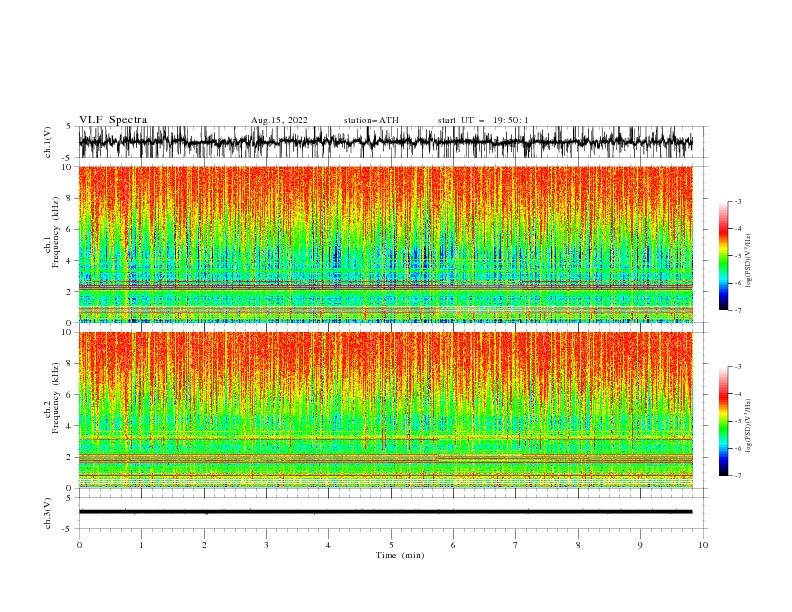Viewport: 792px width, 612px height.
Task: Click the ch.2 PSD color bar
Action: pyautogui.click(x=723, y=421)
